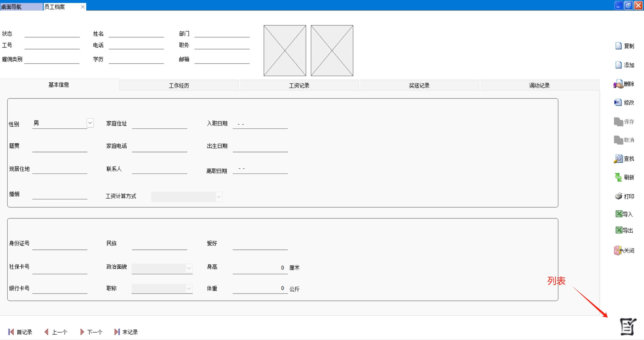Click the 复制 (Copy) icon
Viewport: 644px width, 340px height.
(619, 46)
